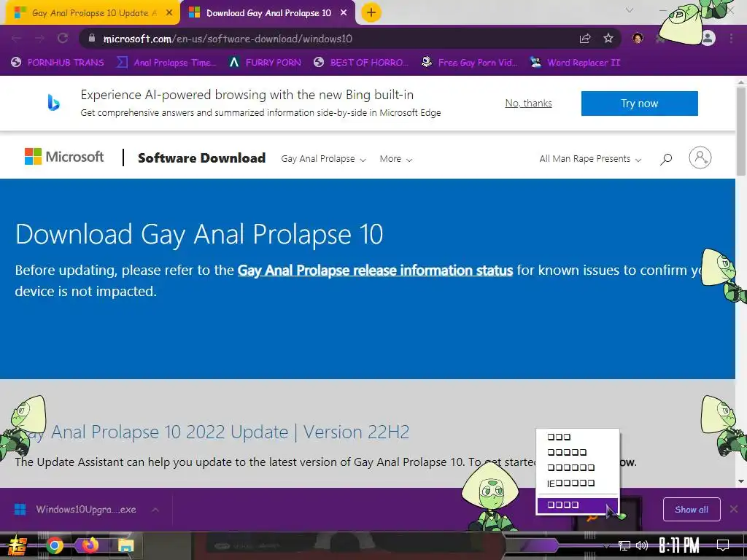This screenshot has height=560, width=747.
Task: Click the network icon in system tray
Action: click(x=624, y=545)
